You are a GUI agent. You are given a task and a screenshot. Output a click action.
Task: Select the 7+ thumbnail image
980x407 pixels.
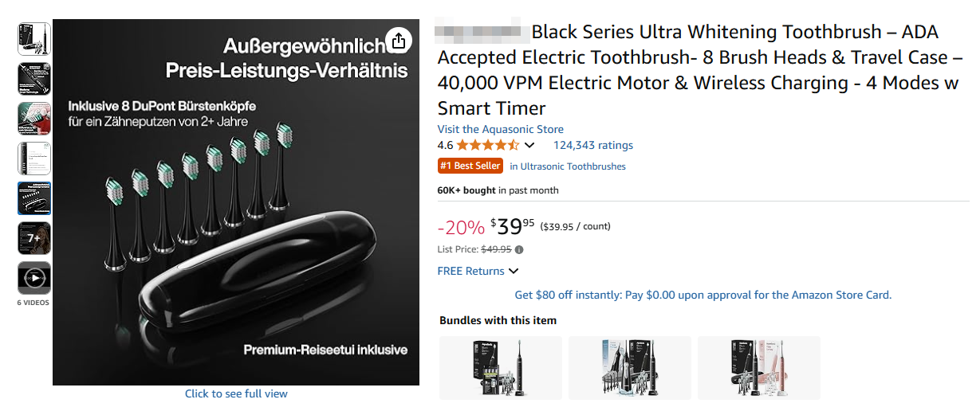pyautogui.click(x=34, y=238)
